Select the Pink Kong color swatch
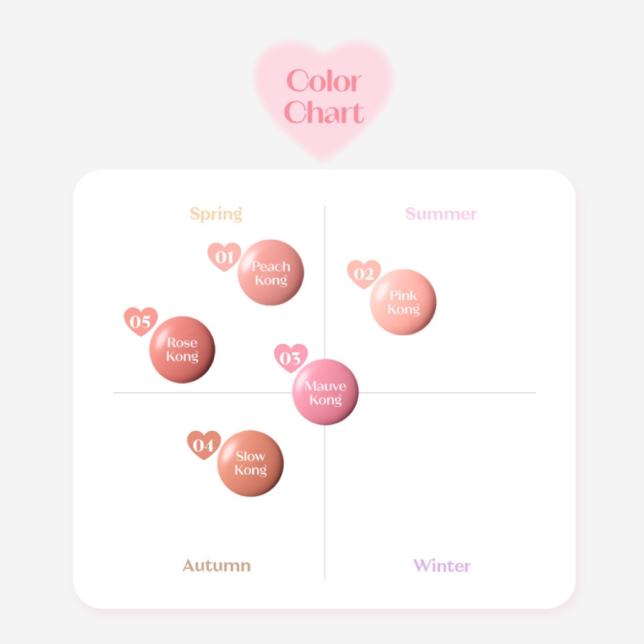Viewport: 644px width, 644px height. [x=403, y=303]
